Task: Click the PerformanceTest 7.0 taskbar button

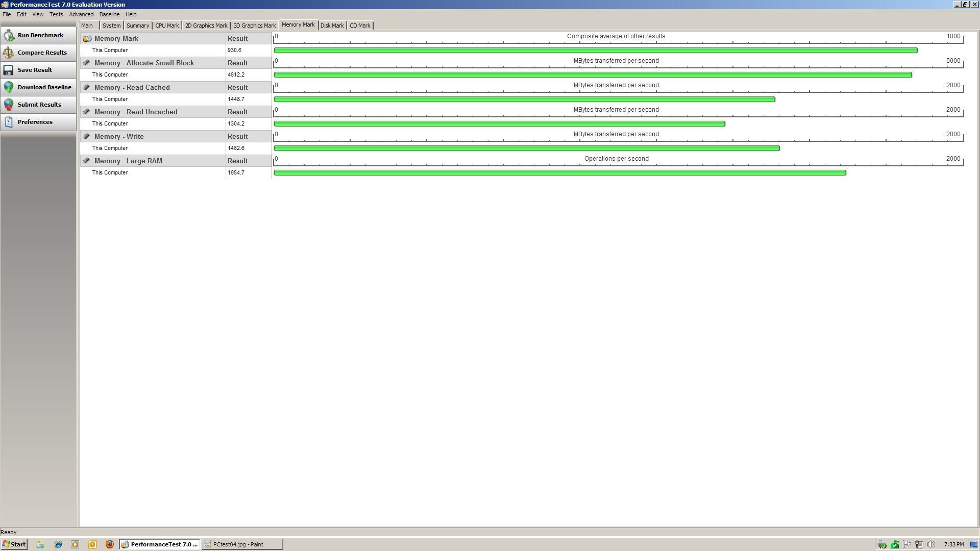Action: tap(160, 544)
